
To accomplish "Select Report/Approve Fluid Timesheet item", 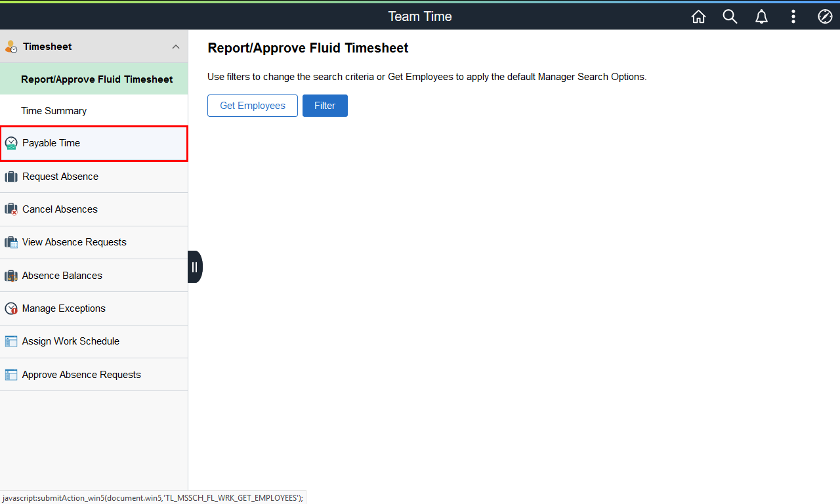I will coord(96,79).
